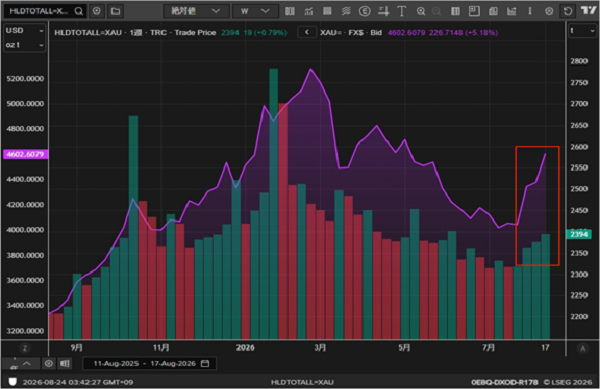
Task: Click the 0EBQ-DXOD-R178 code in status bar
Action: pyautogui.click(x=505, y=382)
